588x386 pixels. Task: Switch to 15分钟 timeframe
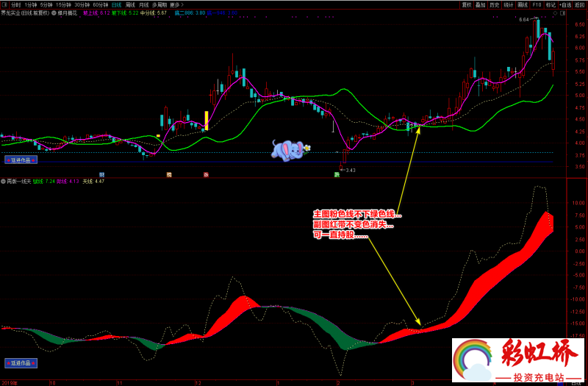(63, 5)
